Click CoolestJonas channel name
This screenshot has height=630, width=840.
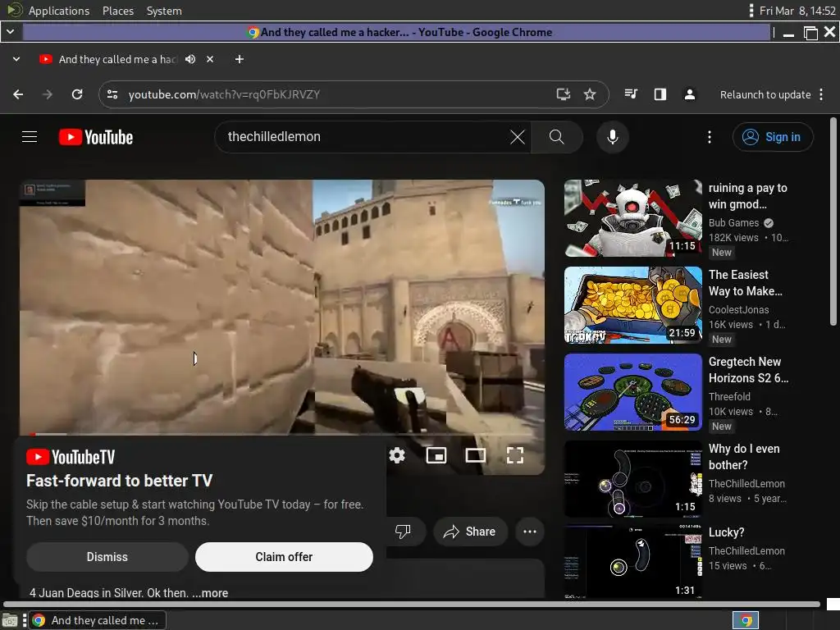(738, 309)
